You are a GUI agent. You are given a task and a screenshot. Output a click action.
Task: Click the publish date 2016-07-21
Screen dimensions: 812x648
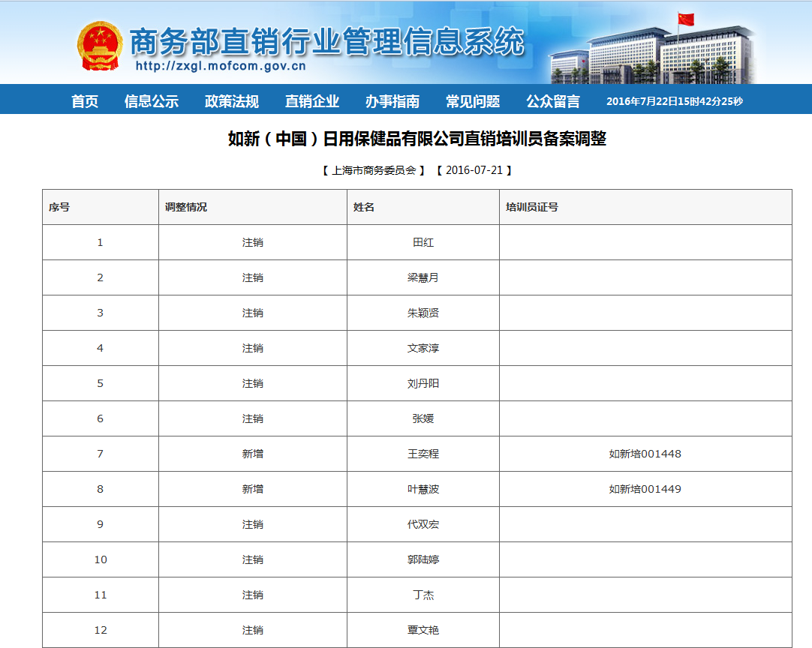coord(474,170)
